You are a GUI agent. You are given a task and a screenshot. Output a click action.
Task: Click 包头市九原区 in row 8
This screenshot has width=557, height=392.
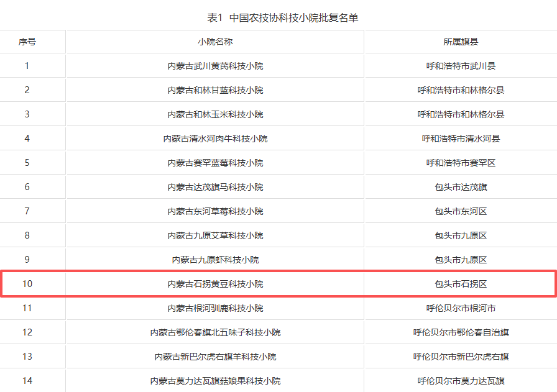pyautogui.click(x=461, y=235)
